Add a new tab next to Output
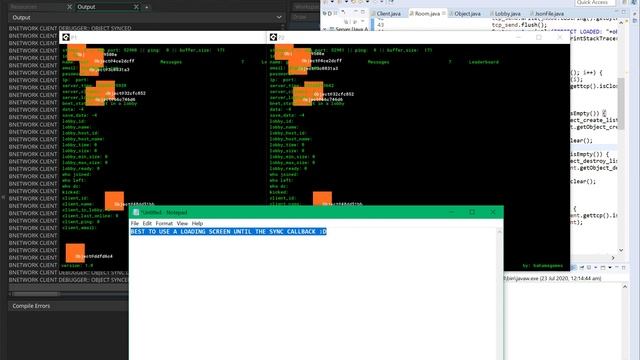 coord(147,7)
